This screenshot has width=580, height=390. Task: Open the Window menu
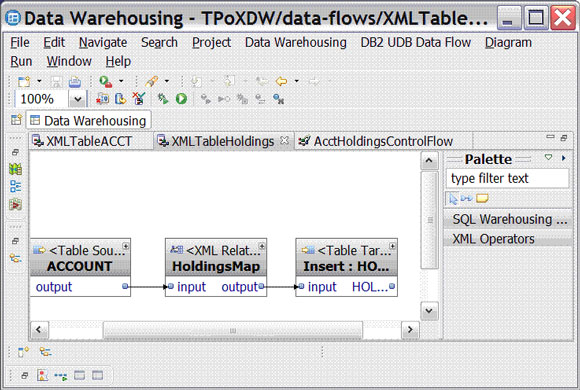click(69, 61)
